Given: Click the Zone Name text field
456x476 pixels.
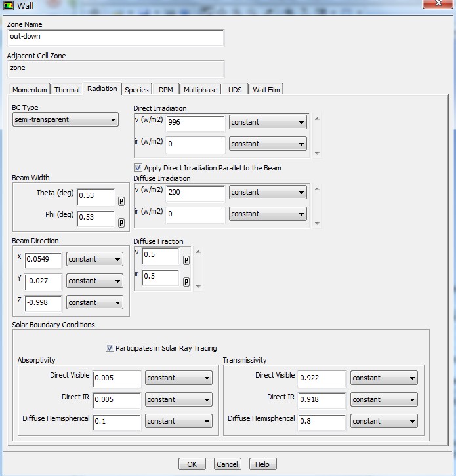Looking at the screenshot, I should (x=115, y=37).
